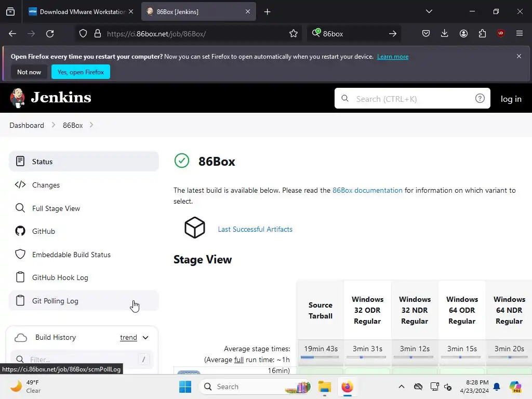This screenshot has height=399, width=532.
Task: Click the package box artifacts icon
Action: pyautogui.click(x=195, y=228)
